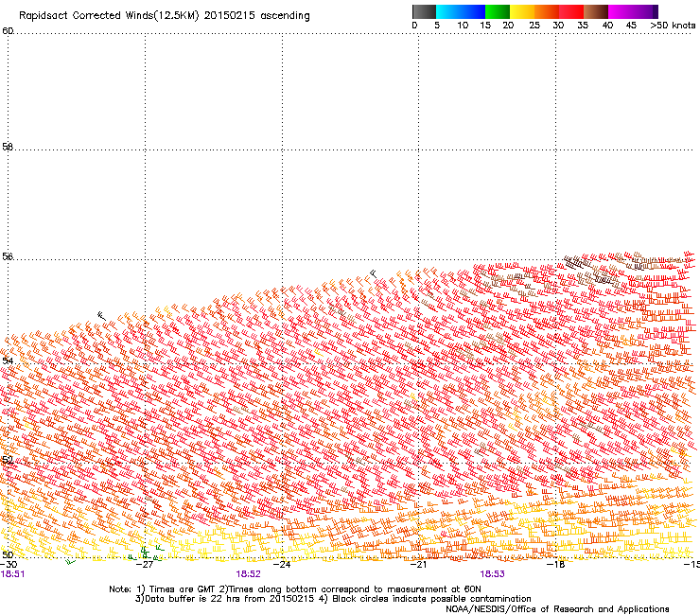
Task: Choose the magenta 40-45 knots color segment
Action: click(621, 11)
